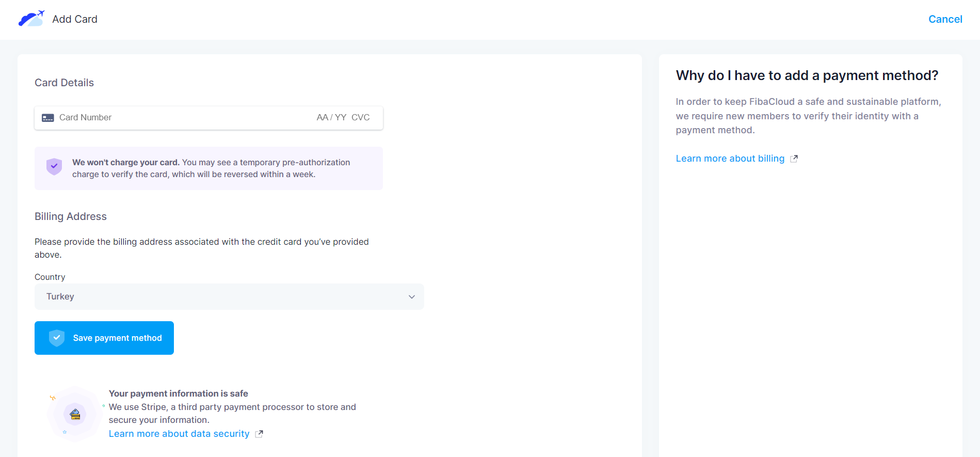Click the Billing Address heading
Viewport: 980px width, 457px height.
71,216
